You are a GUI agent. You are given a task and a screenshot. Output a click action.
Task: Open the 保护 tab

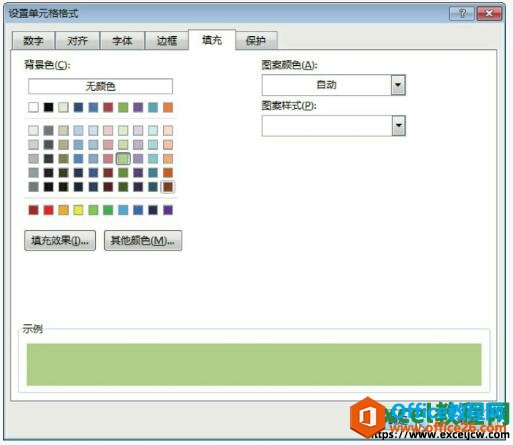click(x=256, y=41)
